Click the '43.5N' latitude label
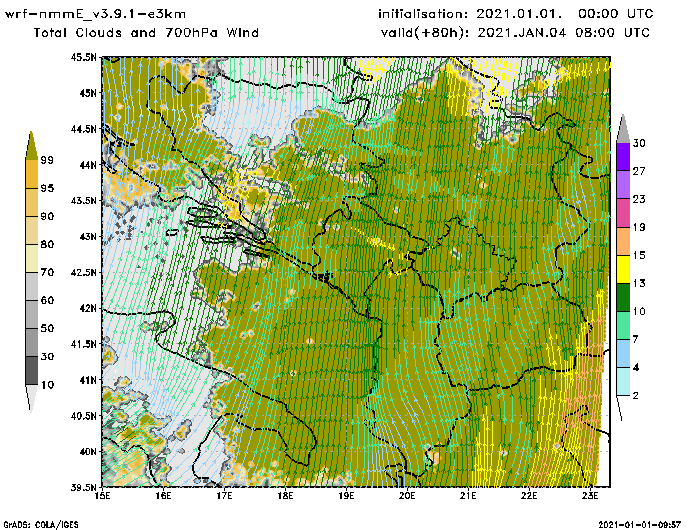Screen dimensions: 700x530 click(83, 200)
